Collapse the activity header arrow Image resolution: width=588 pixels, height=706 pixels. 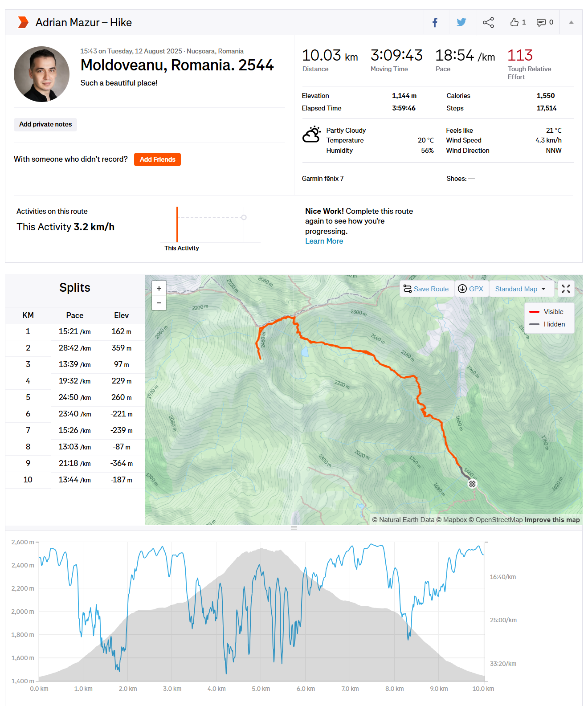[x=571, y=22]
